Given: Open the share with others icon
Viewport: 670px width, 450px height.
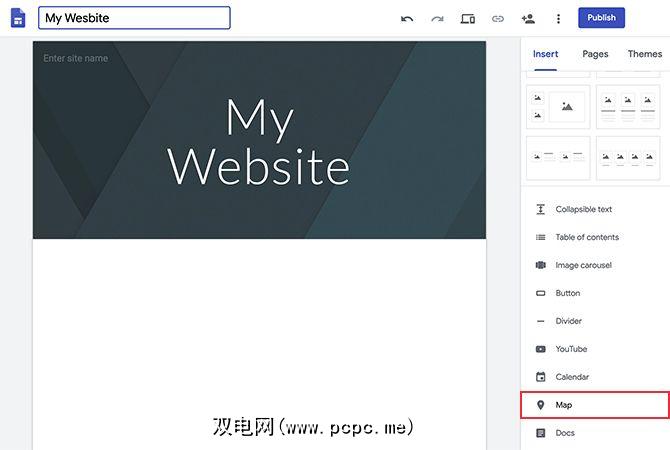Looking at the screenshot, I should click(528, 18).
